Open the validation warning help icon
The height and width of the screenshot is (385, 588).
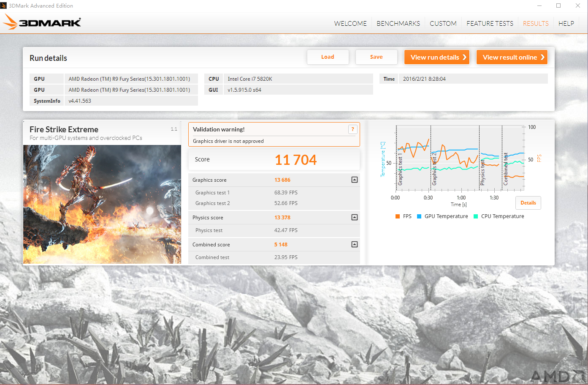[353, 129]
